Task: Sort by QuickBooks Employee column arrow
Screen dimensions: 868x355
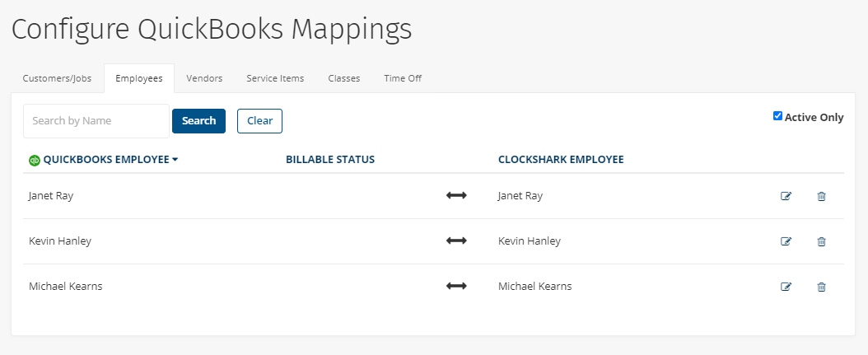Action: pos(175,160)
